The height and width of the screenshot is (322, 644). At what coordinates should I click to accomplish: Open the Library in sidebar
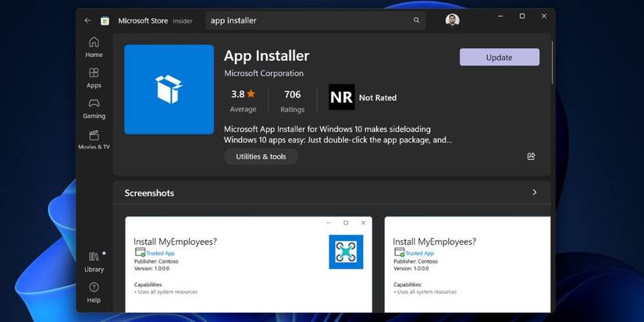[94, 262]
